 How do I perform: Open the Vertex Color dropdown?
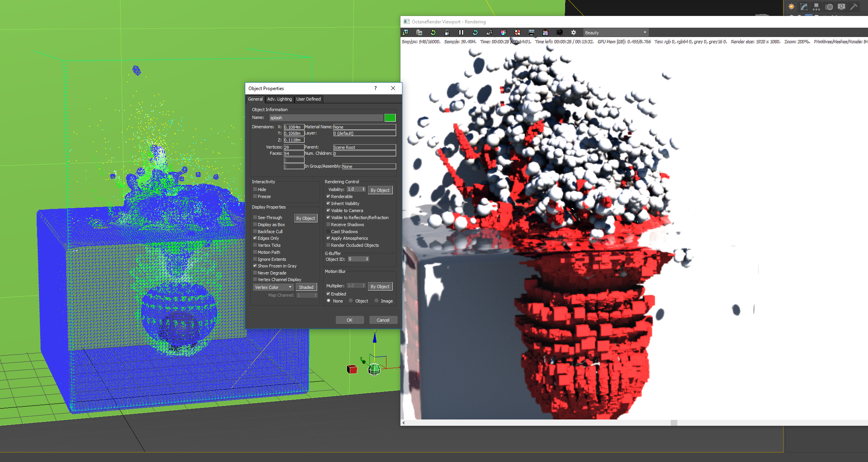coord(273,287)
